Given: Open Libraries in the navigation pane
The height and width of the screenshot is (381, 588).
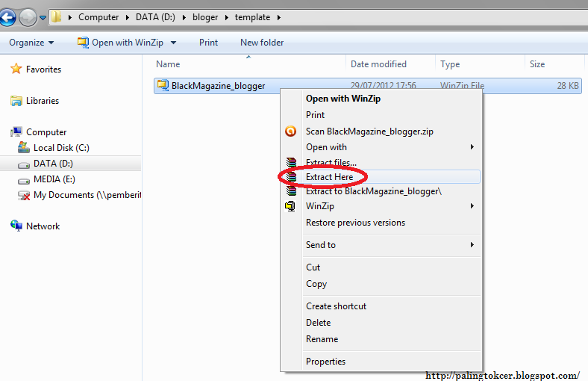Looking at the screenshot, I should click(43, 101).
